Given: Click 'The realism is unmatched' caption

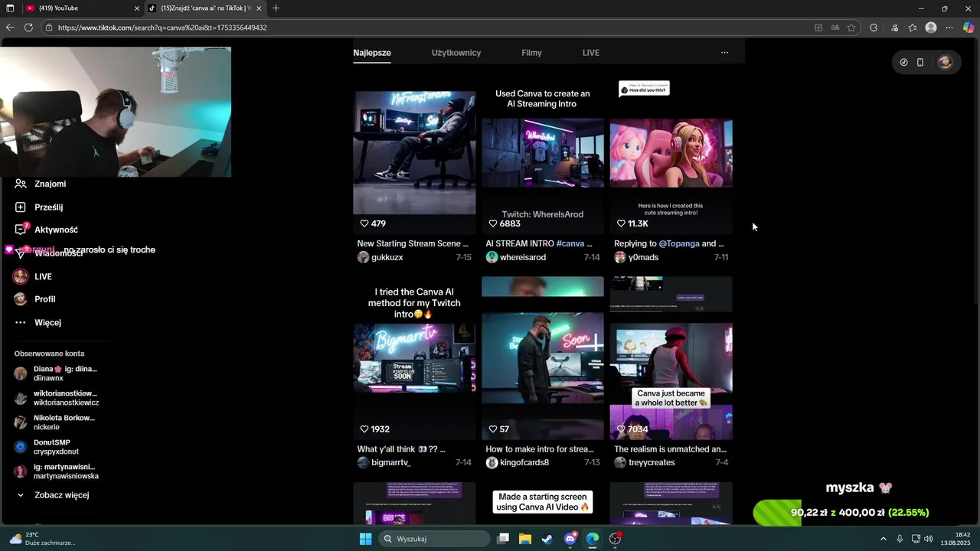Looking at the screenshot, I should 670,449.
